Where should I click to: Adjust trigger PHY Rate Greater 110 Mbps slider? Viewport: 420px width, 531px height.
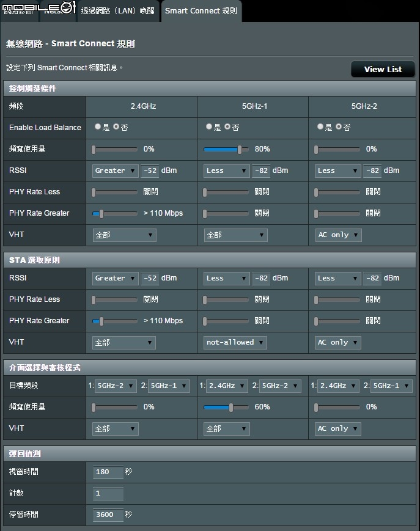tap(114, 214)
